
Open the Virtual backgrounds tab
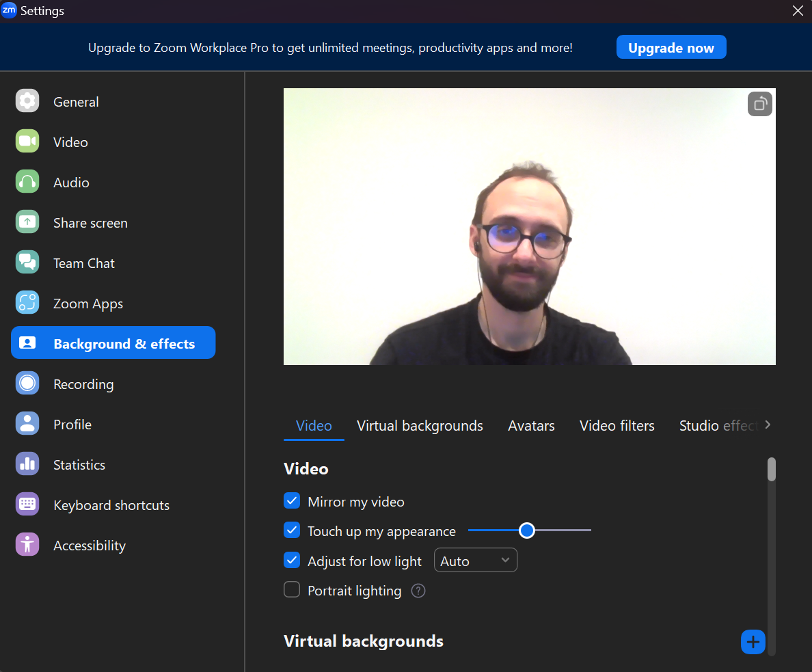pos(420,426)
